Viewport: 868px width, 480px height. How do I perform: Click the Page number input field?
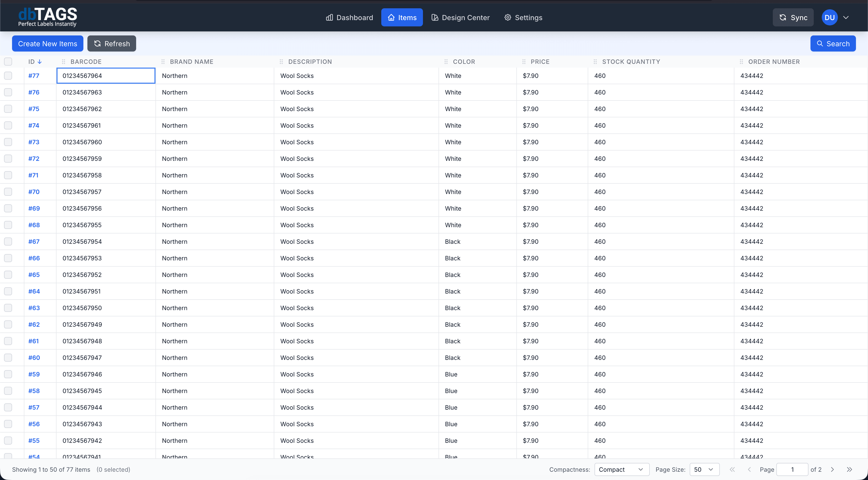pos(792,469)
